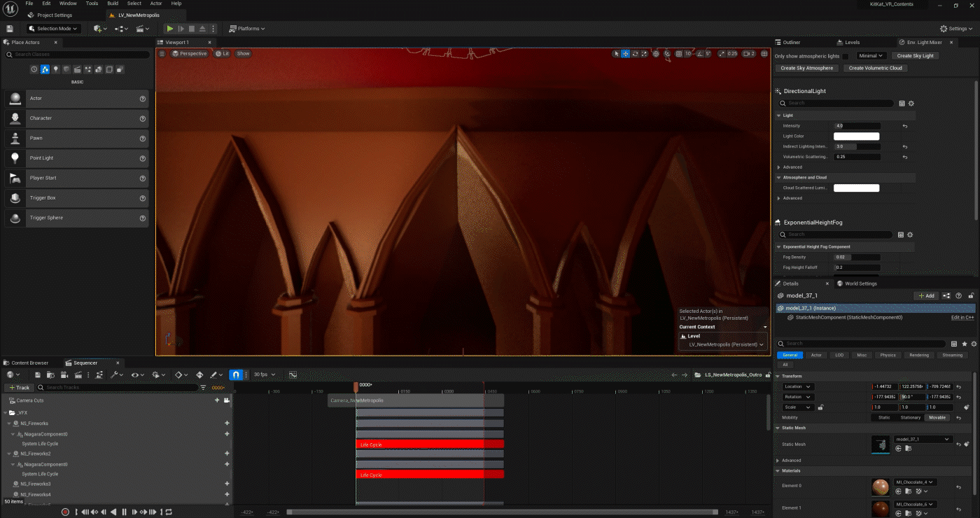Set Mobility to Static

coord(884,417)
